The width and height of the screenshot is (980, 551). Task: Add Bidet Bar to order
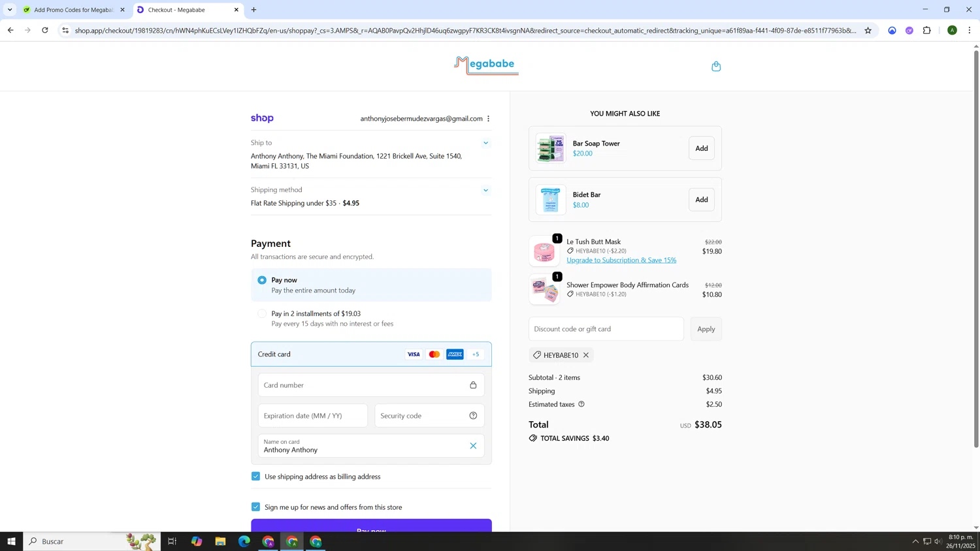click(x=702, y=200)
